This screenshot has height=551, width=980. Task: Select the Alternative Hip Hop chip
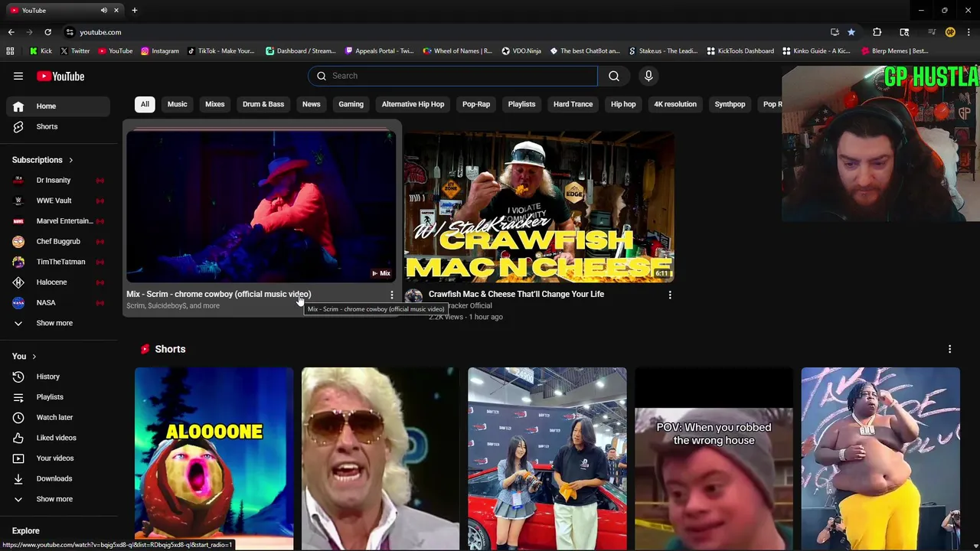(413, 104)
